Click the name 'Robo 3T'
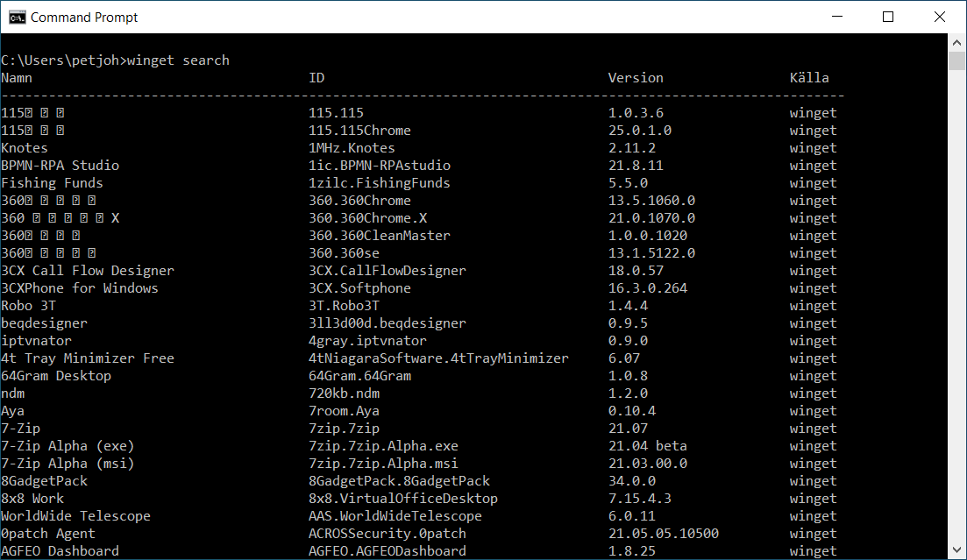Viewport: 967px width, 560px height. tap(28, 306)
